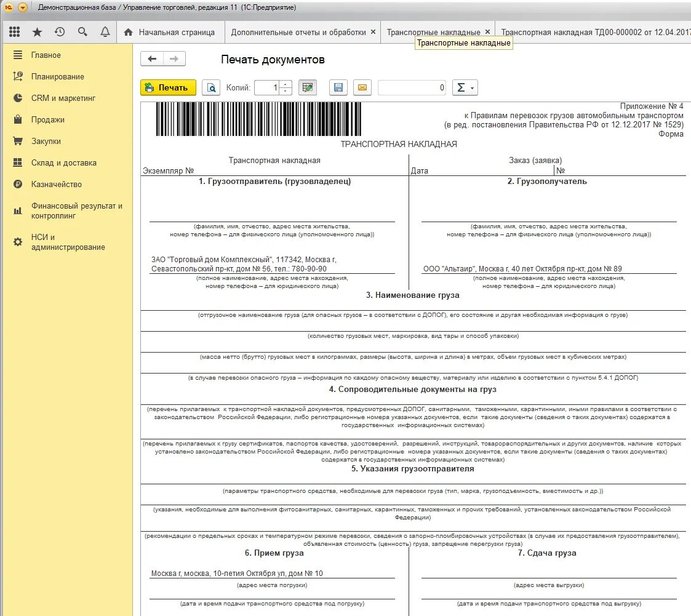The height and width of the screenshot is (616, 691).
Task: Increase copies count with up arrow
Action: (x=286, y=84)
